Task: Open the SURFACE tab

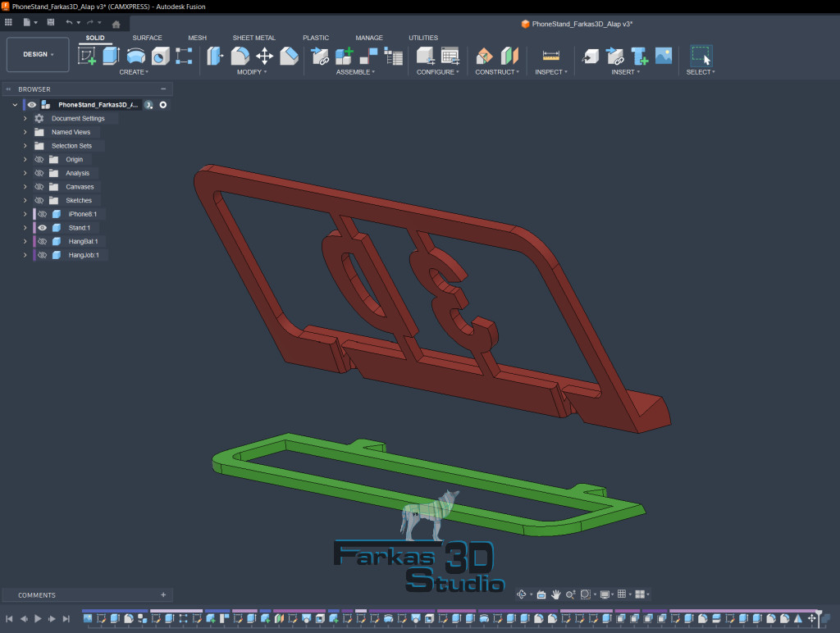Action: [148, 38]
